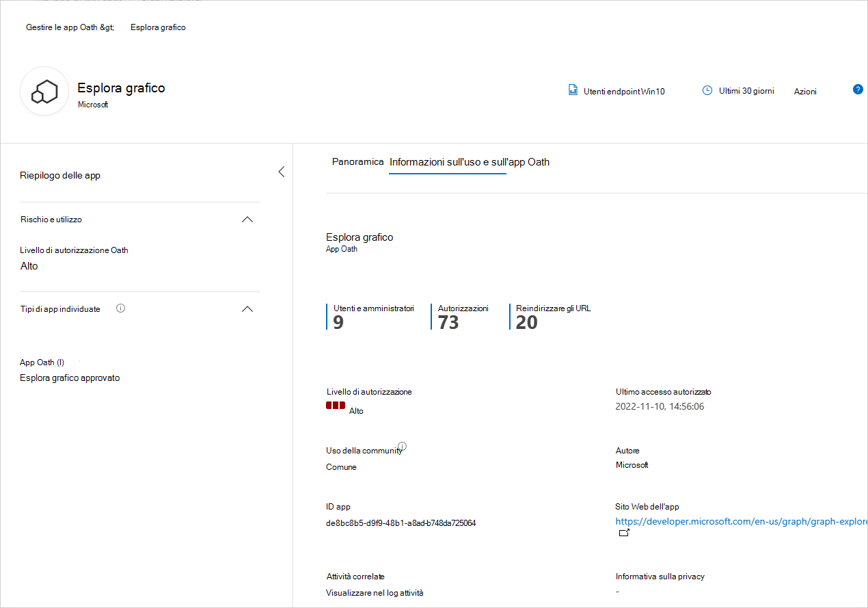The image size is (868, 608).
Task: Click Visualizzare nel log attività link
Action: tap(375, 593)
